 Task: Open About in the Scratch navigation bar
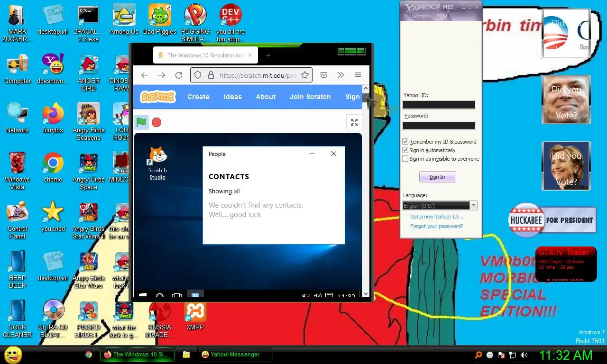pyautogui.click(x=266, y=97)
